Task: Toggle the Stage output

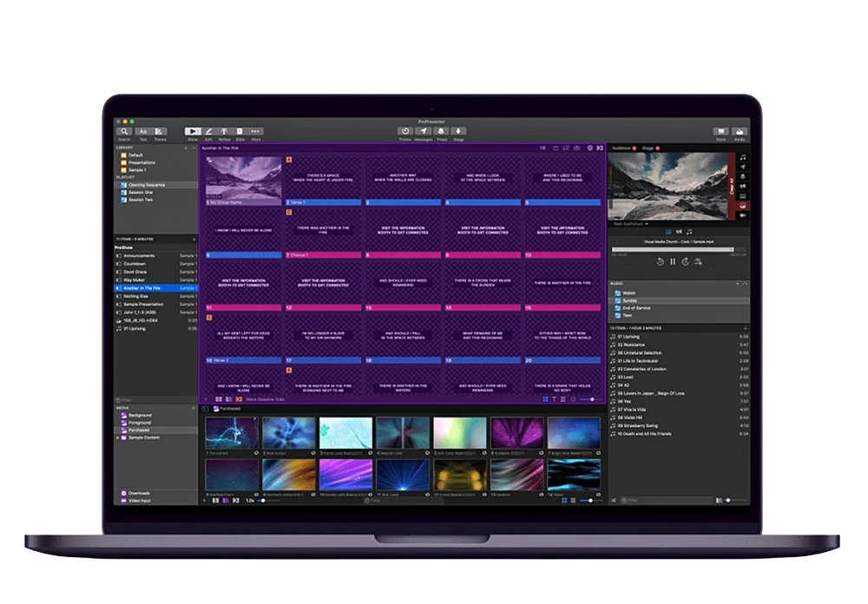Action: (650, 148)
